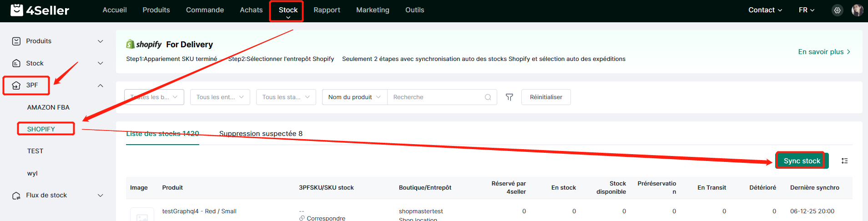Image resolution: width=868 pixels, height=221 pixels.
Task: Select TEST in sidebar
Action: (x=35, y=151)
